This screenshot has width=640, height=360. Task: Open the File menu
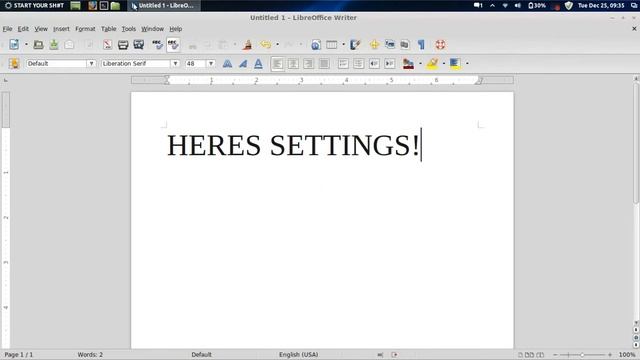click(7, 29)
